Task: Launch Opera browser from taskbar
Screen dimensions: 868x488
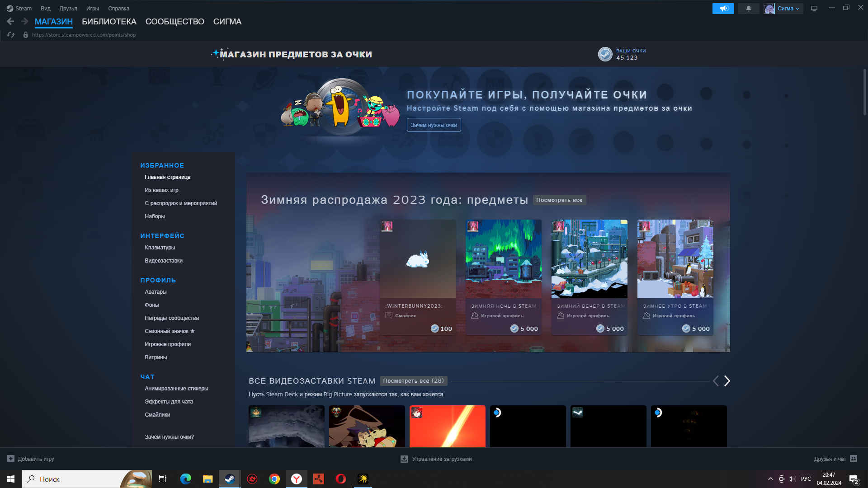Action: point(340,479)
